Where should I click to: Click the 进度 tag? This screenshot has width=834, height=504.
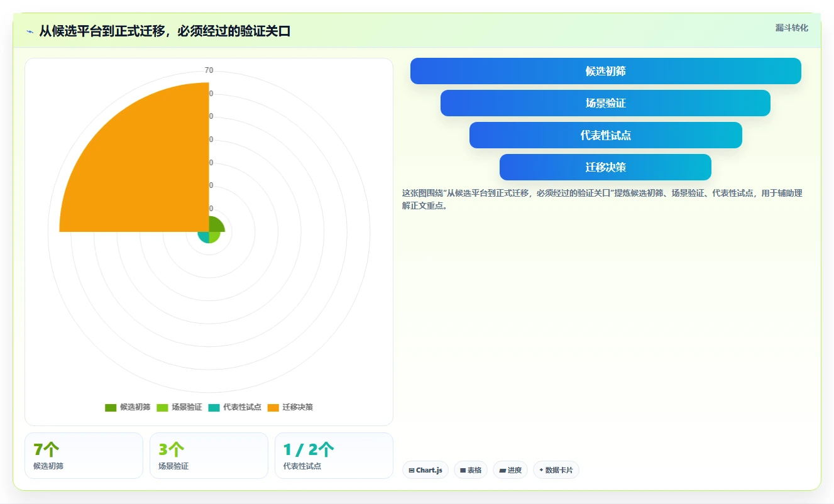pos(510,470)
